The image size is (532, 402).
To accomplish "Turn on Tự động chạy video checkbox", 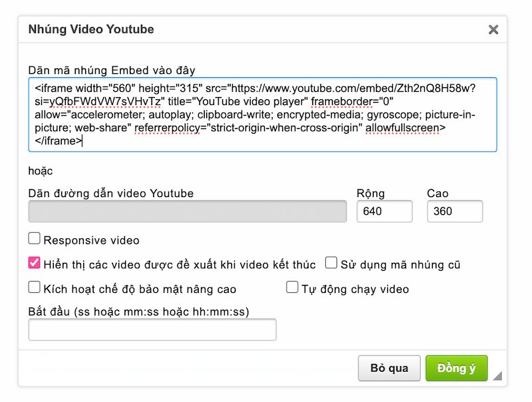I will 292,288.
